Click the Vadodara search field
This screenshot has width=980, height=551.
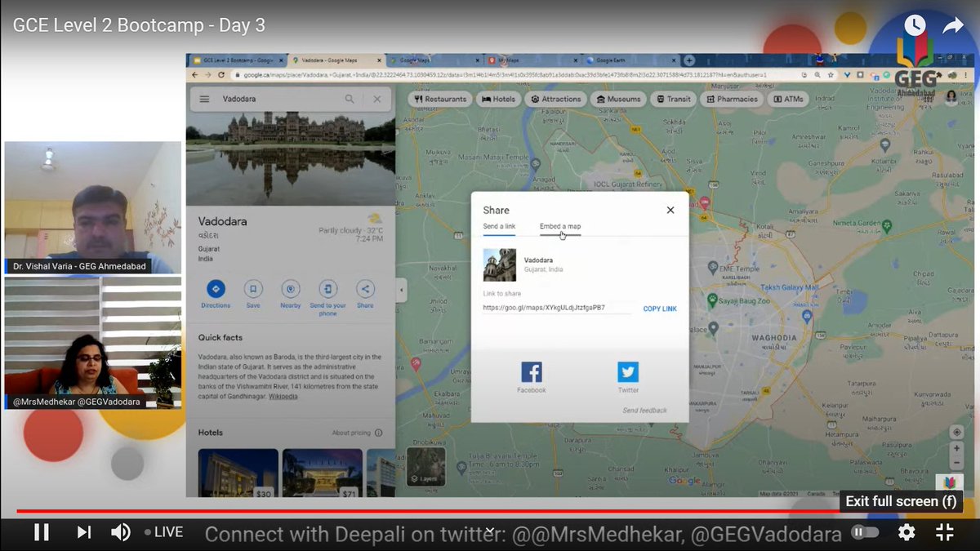tap(278, 99)
